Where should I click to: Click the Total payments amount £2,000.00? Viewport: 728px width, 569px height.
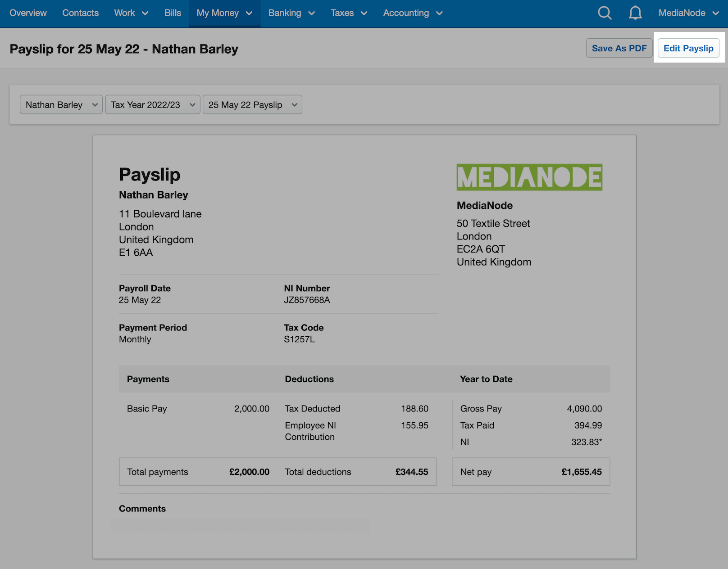(249, 472)
